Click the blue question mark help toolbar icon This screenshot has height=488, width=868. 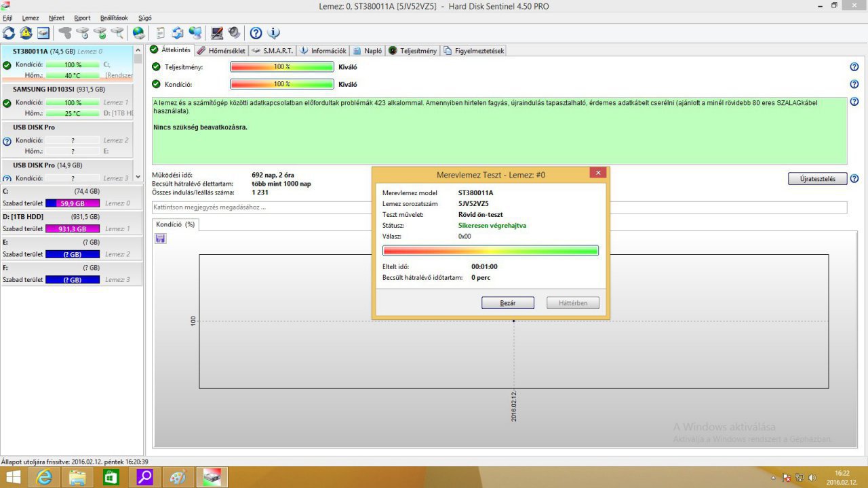(x=256, y=33)
